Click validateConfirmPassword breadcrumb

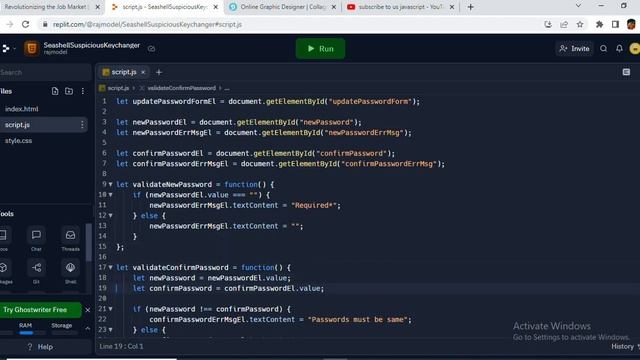point(181,88)
